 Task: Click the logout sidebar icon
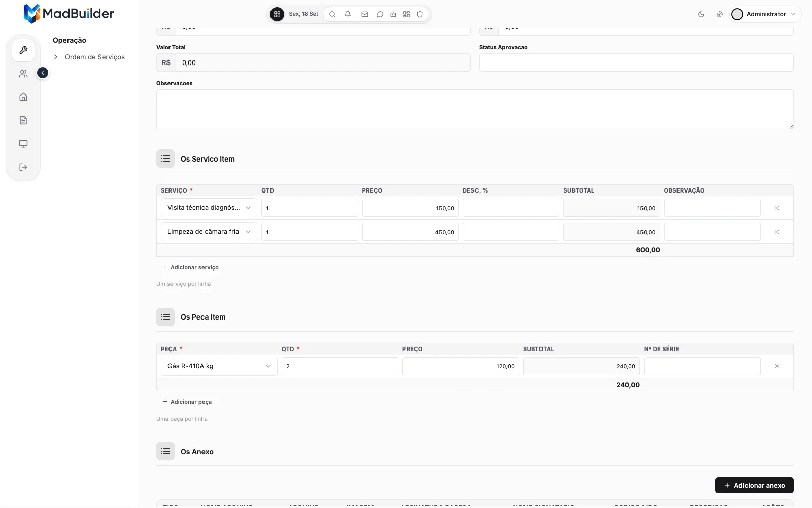(x=23, y=167)
